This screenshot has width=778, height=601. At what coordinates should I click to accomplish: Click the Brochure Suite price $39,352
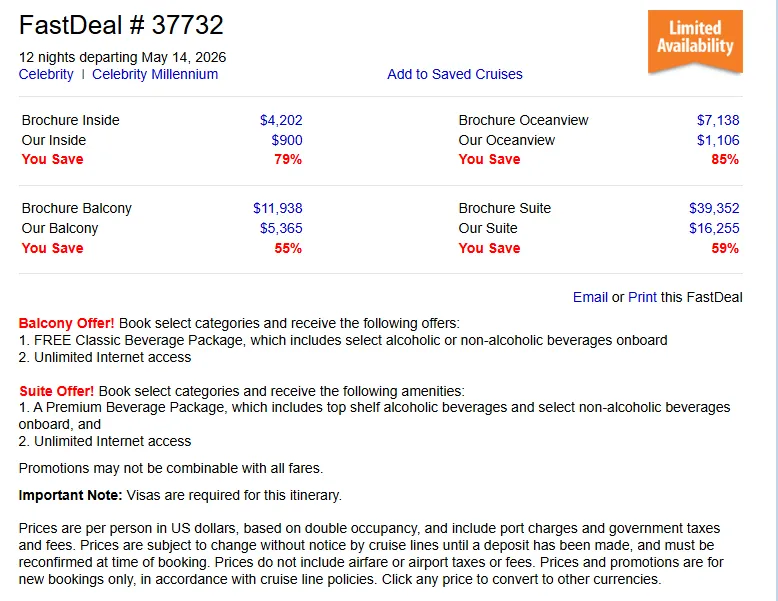714,208
